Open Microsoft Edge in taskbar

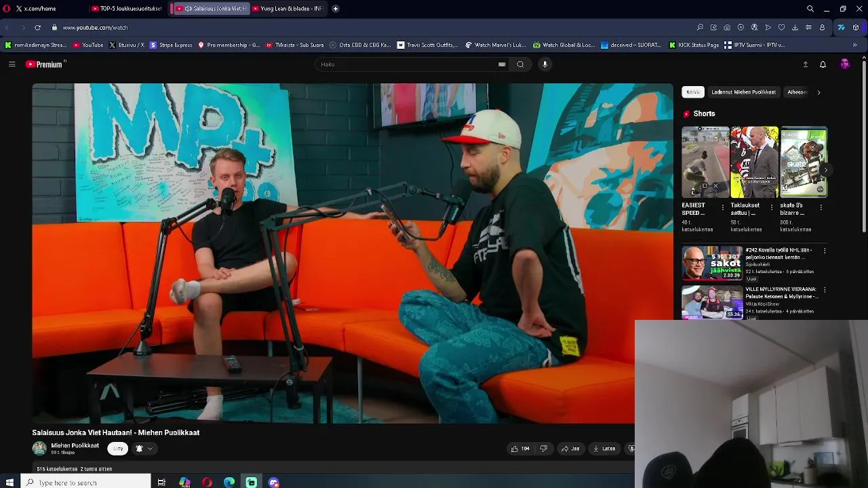(229, 483)
